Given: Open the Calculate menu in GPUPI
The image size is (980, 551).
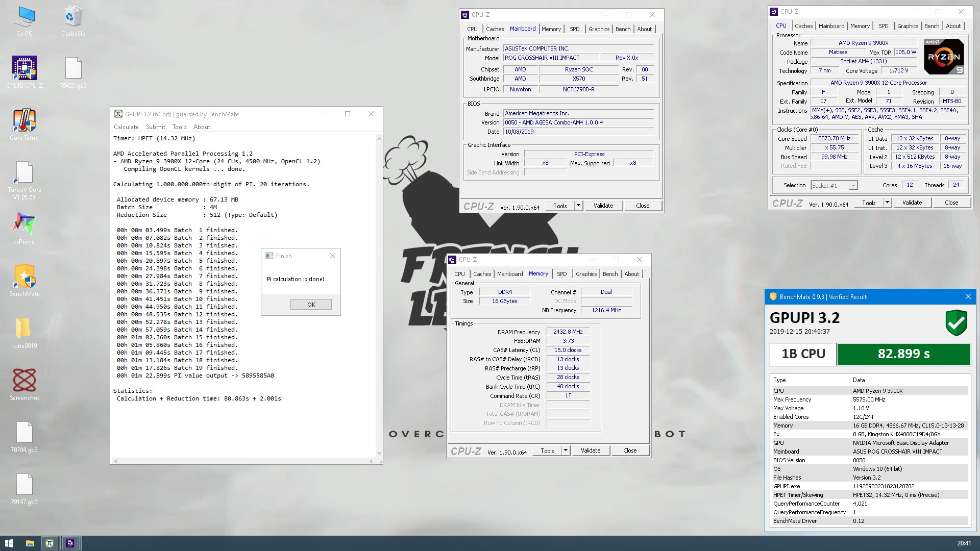Looking at the screenshot, I should coord(126,127).
